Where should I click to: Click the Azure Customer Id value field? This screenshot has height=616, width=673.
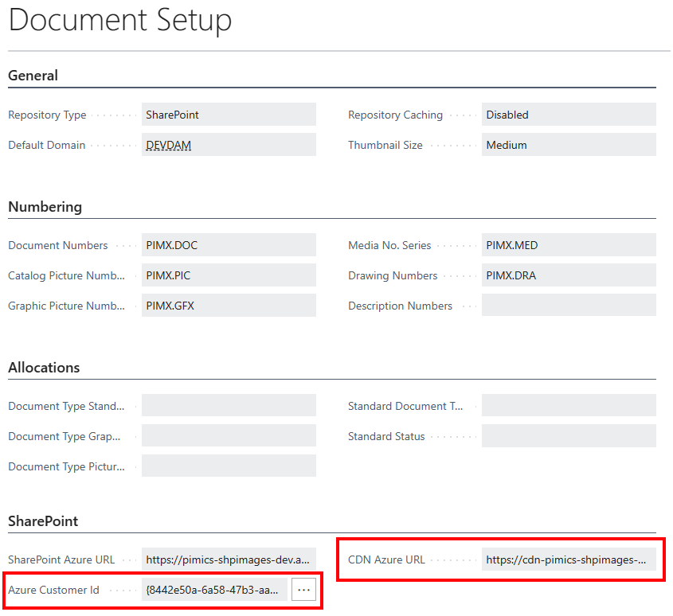[x=214, y=590]
